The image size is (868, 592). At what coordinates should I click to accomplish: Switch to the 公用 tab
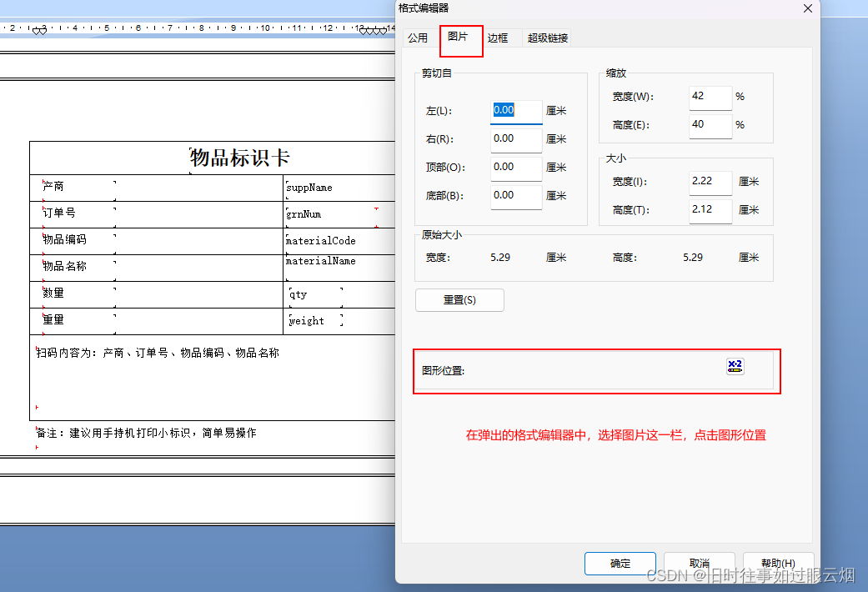click(418, 38)
